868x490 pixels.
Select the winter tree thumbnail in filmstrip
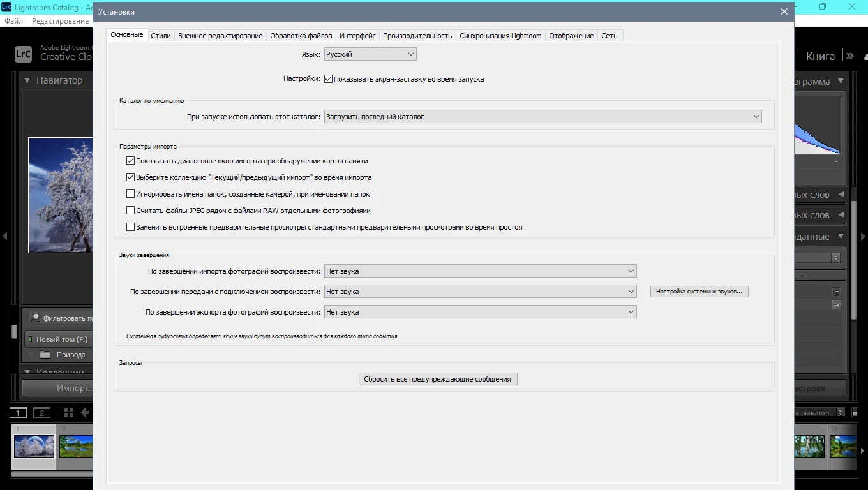[x=34, y=447]
